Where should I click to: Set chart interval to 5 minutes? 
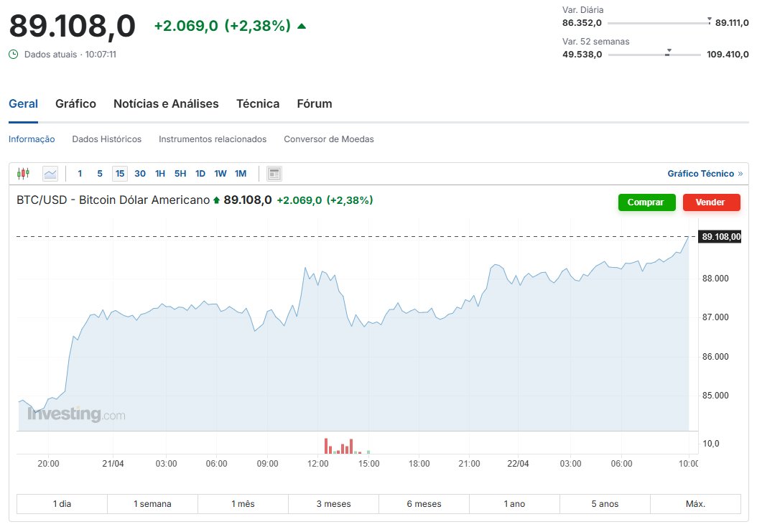(100, 173)
